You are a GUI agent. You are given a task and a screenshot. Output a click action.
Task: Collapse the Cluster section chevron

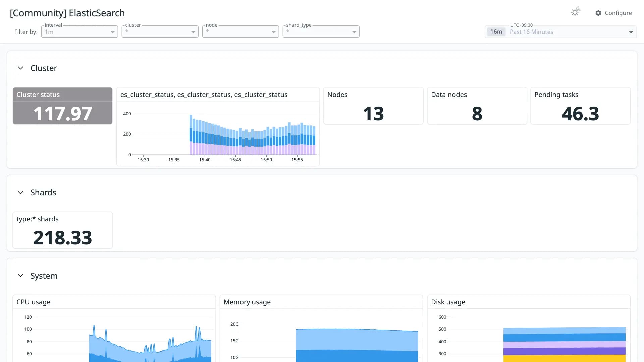click(x=20, y=68)
